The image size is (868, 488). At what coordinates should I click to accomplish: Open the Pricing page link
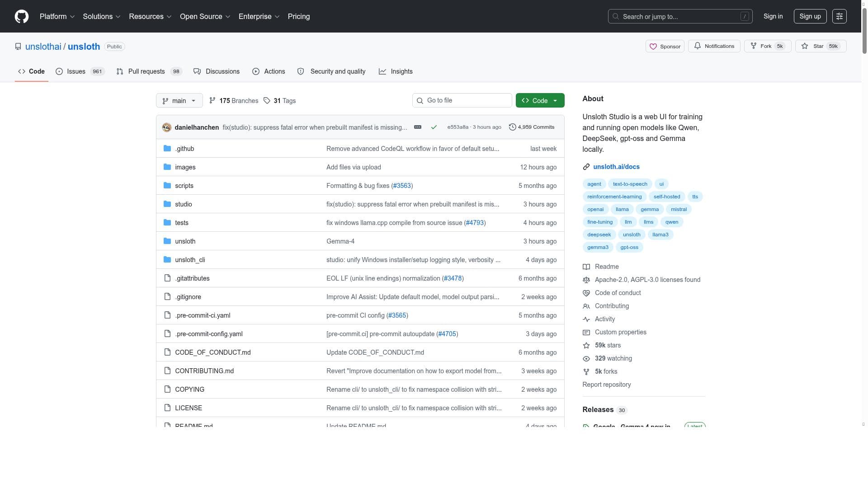tap(299, 16)
